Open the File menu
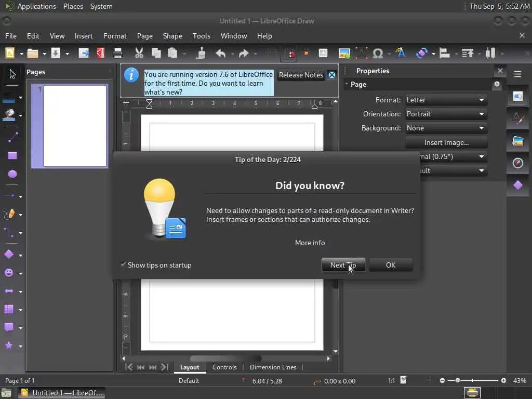 11,36
